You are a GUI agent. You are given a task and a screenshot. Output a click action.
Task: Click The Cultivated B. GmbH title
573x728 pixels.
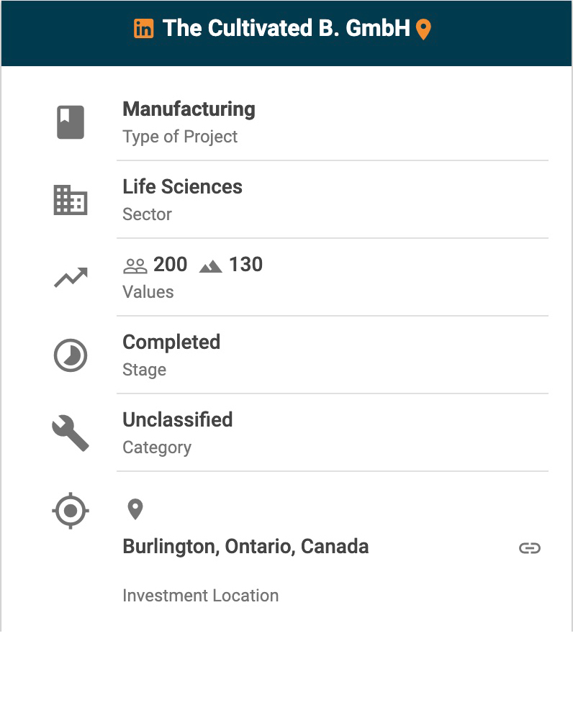pos(286,29)
